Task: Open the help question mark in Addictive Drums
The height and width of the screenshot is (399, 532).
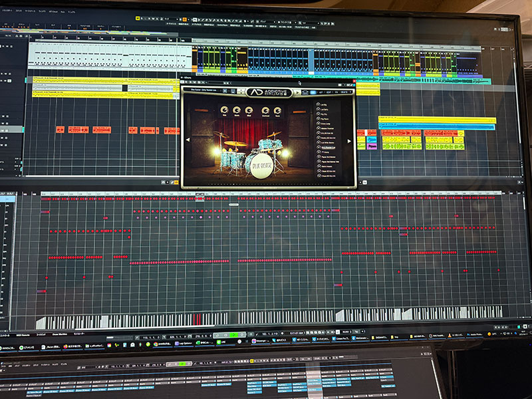Action: 351,92
